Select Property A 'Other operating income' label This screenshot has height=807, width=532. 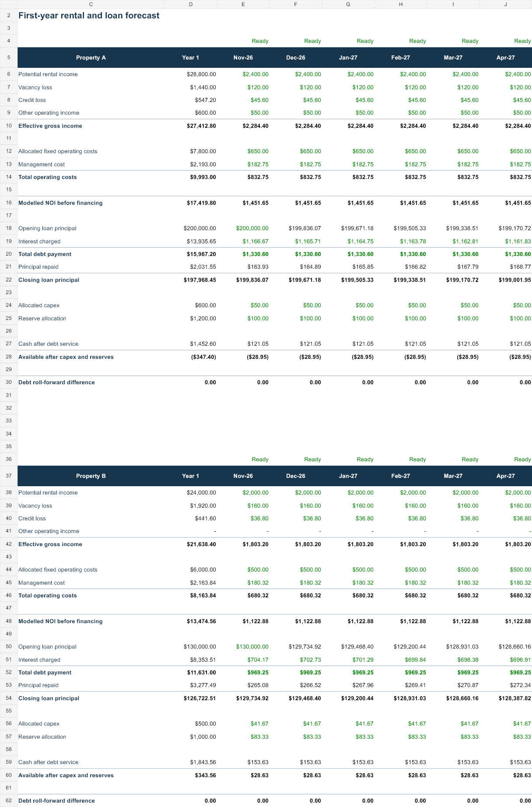point(49,113)
